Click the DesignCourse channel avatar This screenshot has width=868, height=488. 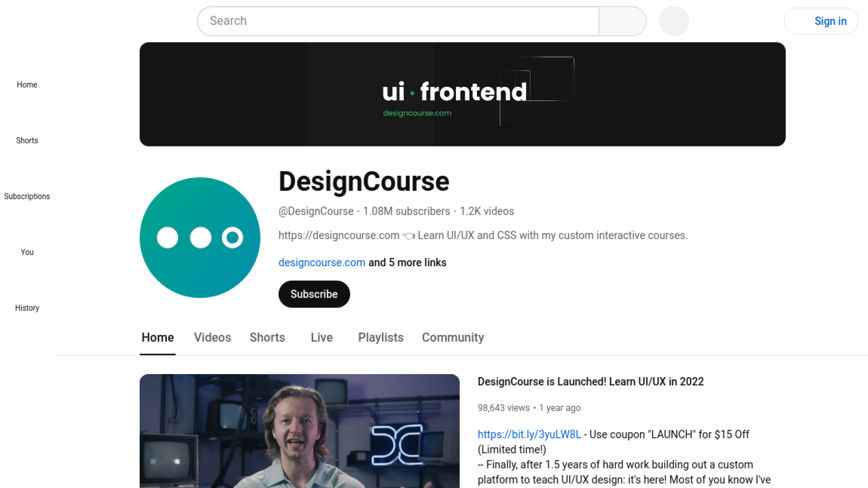tap(200, 237)
